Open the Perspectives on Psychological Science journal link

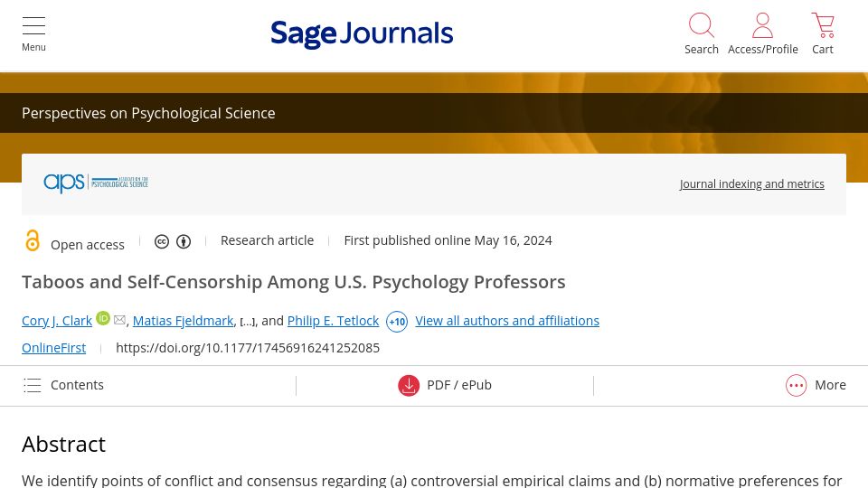coord(148,113)
